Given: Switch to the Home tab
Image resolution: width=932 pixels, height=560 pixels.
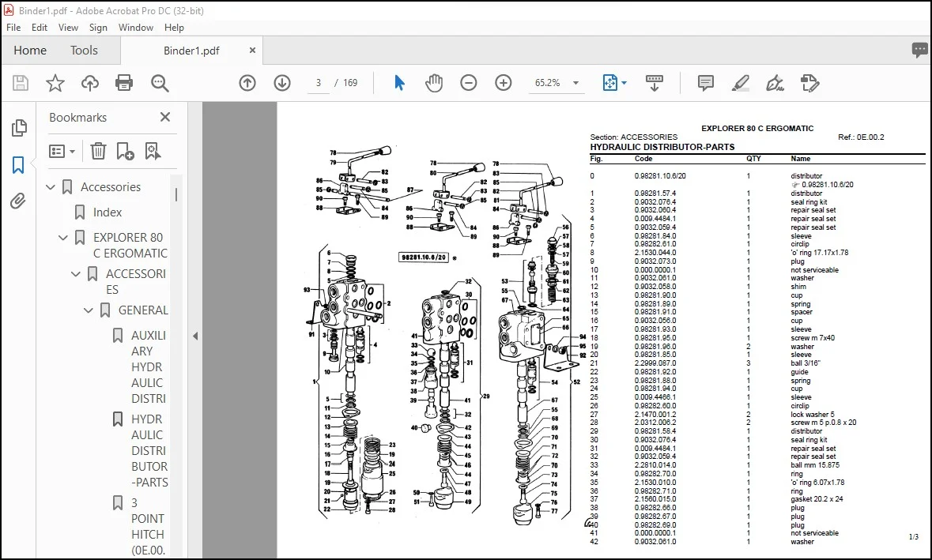Looking at the screenshot, I should 30,51.
